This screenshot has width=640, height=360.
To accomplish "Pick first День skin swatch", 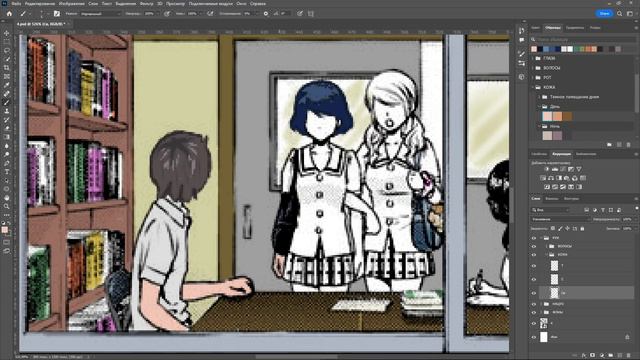I will coord(547,116).
